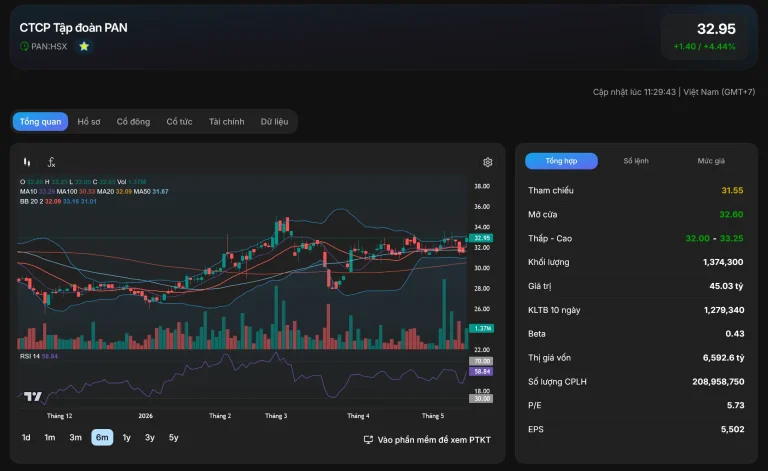Screen dimensions: 768x471
Task: Open the Cổ tức tab
Action: (179, 121)
